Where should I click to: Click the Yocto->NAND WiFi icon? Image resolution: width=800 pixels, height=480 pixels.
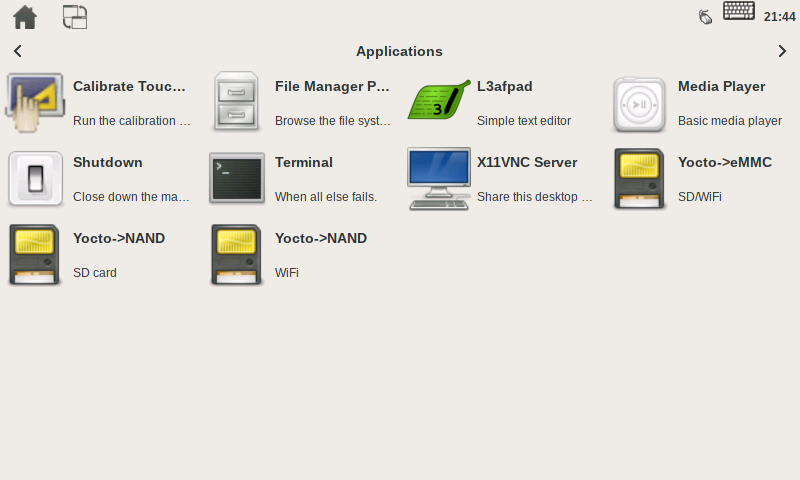(x=237, y=255)
